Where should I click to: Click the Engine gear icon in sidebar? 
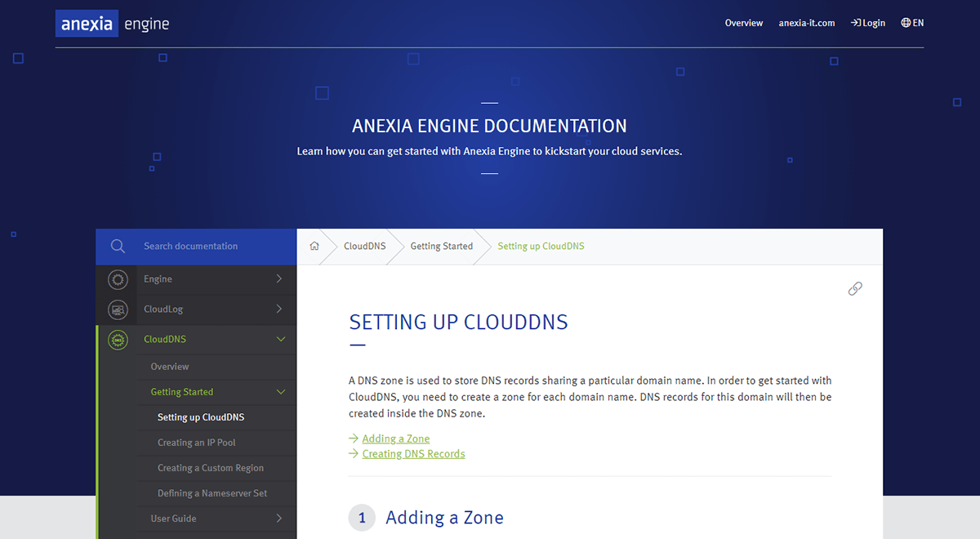[118, 279]
